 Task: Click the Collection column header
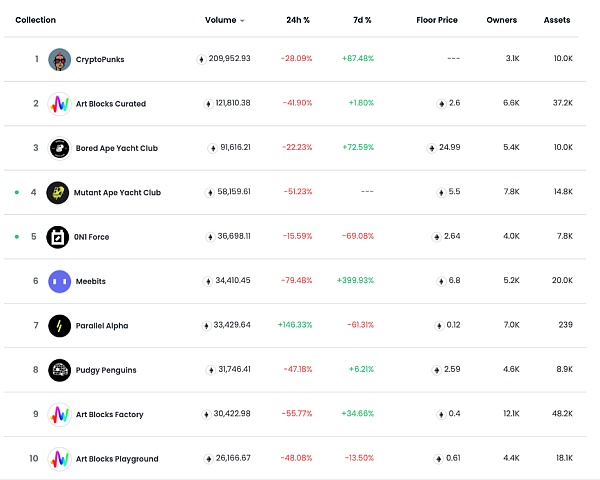(x=36, y=20)
